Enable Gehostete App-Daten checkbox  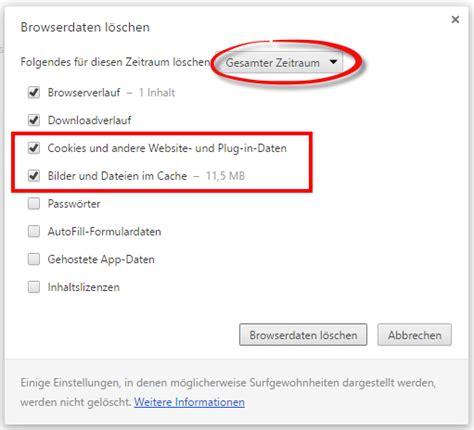click(x=34, y=259)
